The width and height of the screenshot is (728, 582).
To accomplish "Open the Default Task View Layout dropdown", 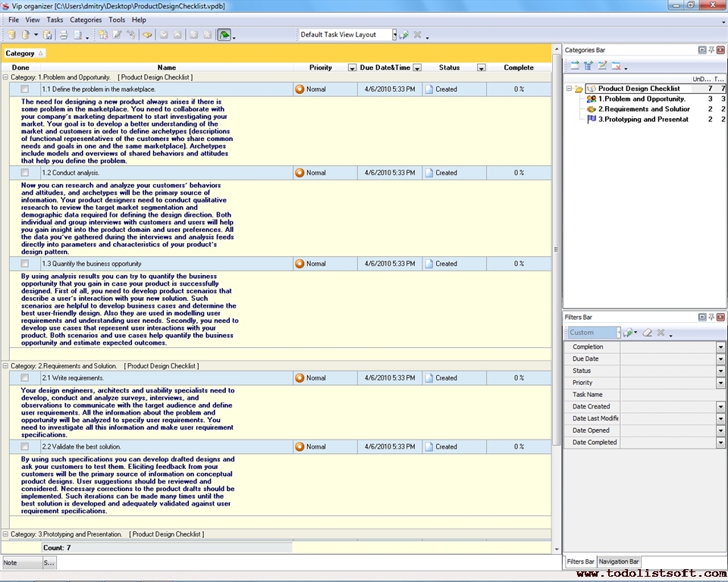I will (x=394, y=35).
